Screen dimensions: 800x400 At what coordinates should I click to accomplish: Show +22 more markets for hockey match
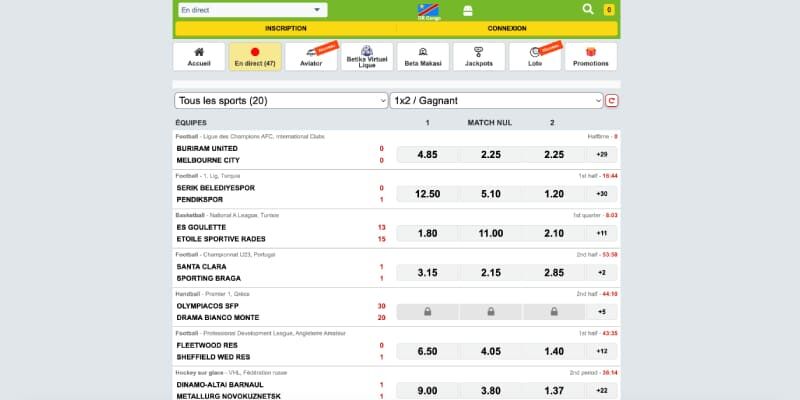tap(602, 391)
